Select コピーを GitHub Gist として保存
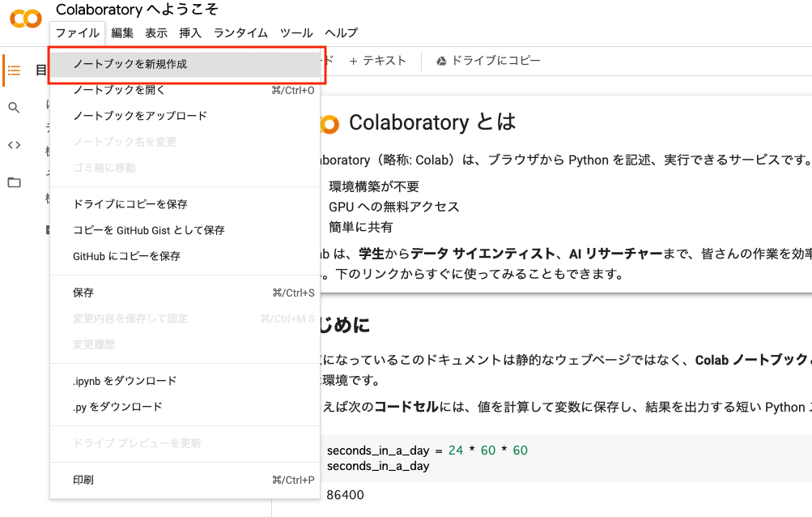812x517 pixels. click(185, 230)
